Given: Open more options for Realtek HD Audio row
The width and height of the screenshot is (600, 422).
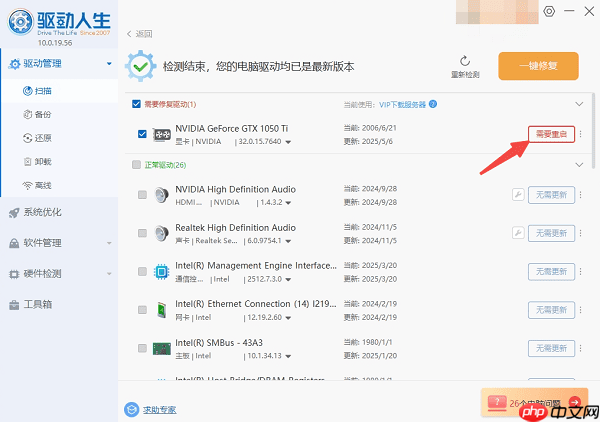Looking at the screenshot, I should tap(580, 233).
